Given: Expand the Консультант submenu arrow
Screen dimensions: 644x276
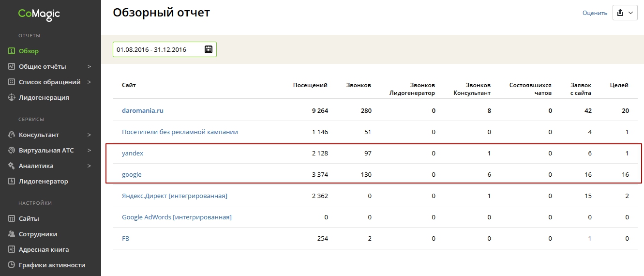Looking at the screenshot, I should [89, 135].
